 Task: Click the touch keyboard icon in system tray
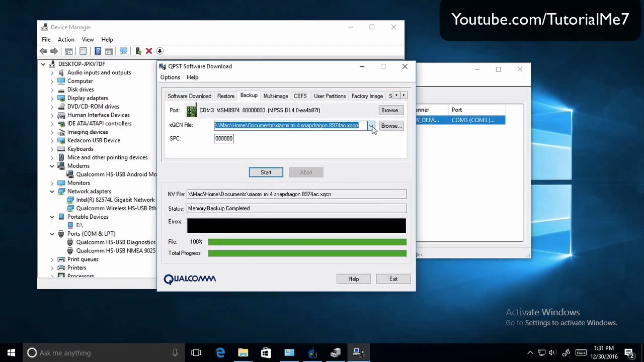581,352
